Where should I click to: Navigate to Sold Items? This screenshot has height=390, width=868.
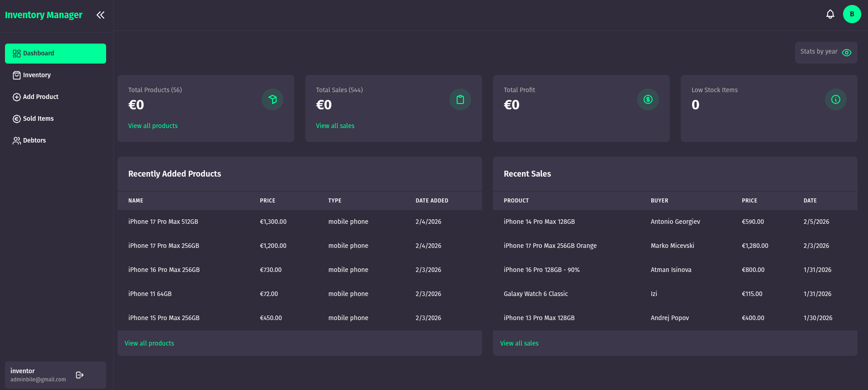point(38,119)
